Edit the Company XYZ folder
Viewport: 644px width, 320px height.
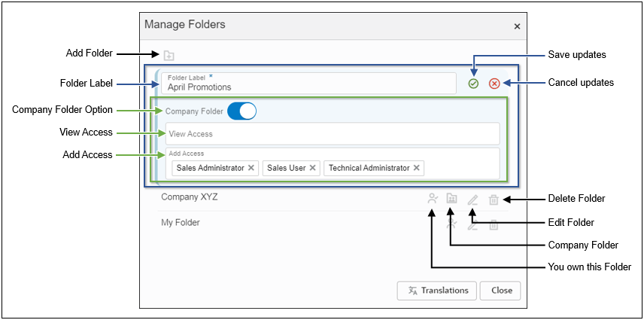pyautogui.click(x=472, y=200)
